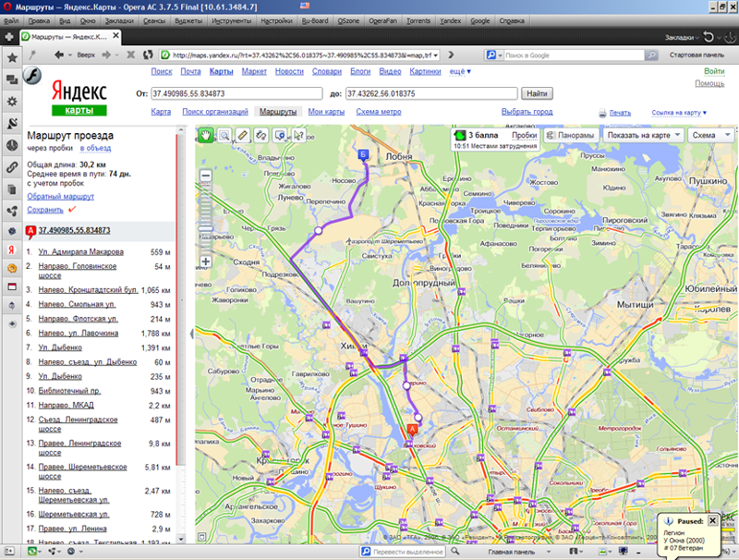Click the Flash plugin icon beside Yandex logo
Viewport: 739px width, 560px height.
click(x=32, y=76)
